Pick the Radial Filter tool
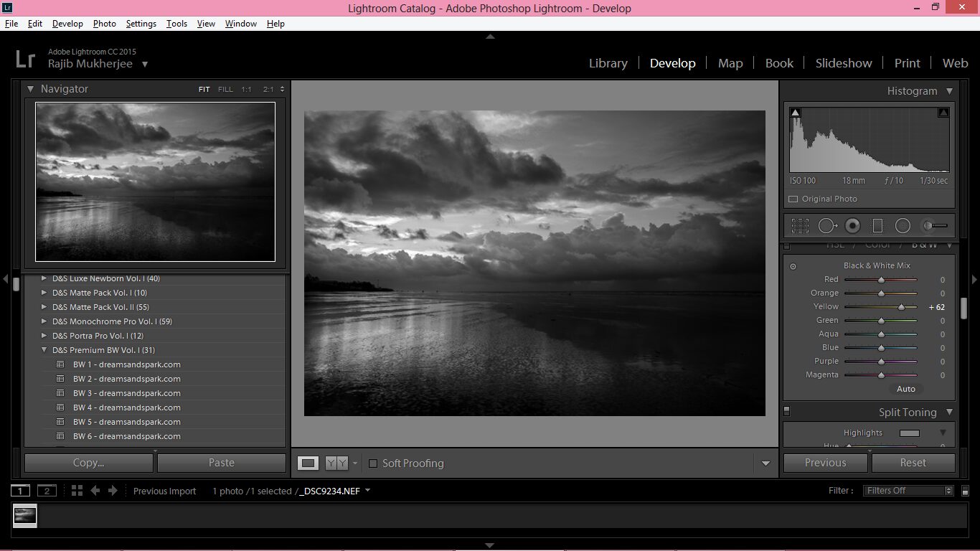Image resolution: width=980 pixels, height=551 pixels. pos(903,226)
